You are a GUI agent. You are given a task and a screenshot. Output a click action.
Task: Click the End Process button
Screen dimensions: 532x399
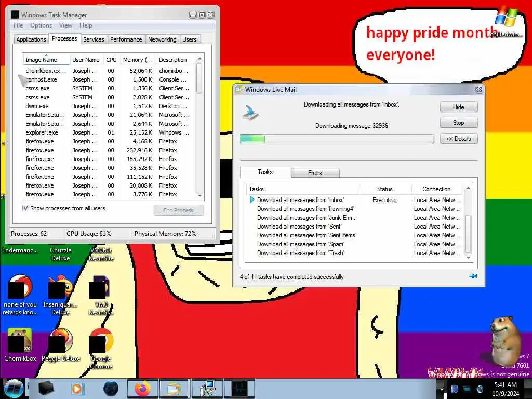pos(179,210)
